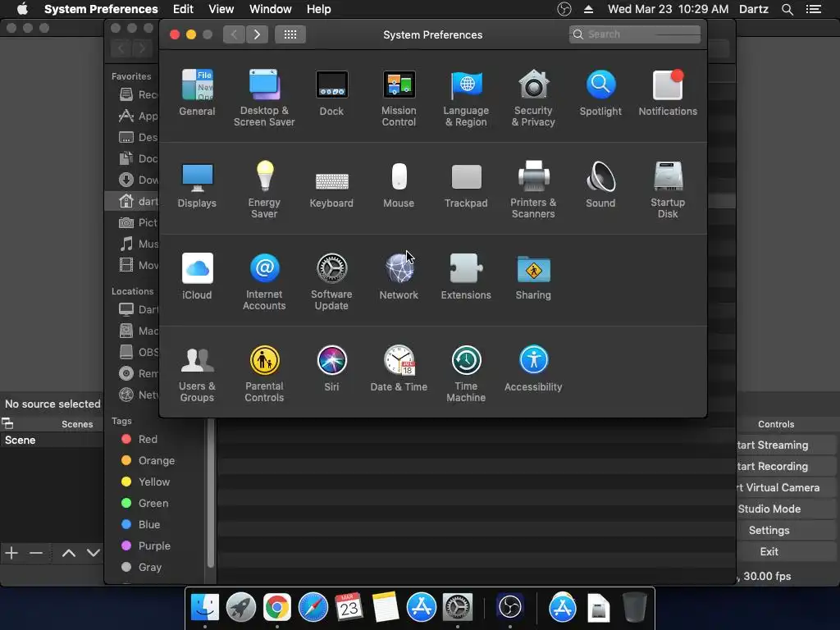Open iCloud preferences
Screen dimensions: 840x630
click(x=197, y=276)
